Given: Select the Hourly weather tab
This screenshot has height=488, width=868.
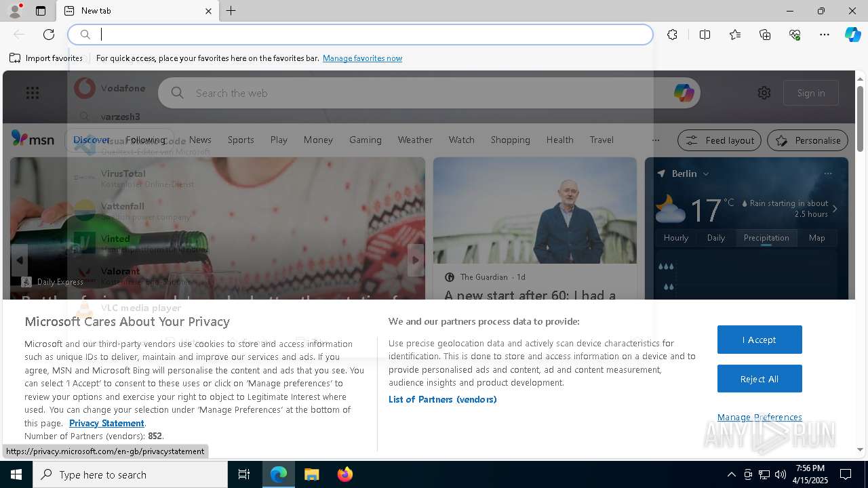Looking at the screenshot, I should (x=676, y=238).
